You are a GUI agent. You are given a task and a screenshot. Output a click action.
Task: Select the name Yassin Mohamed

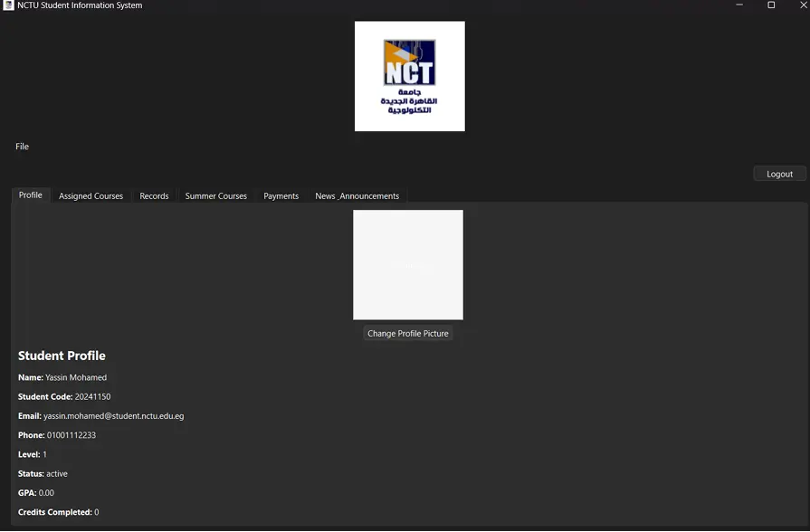coord(76,377)
